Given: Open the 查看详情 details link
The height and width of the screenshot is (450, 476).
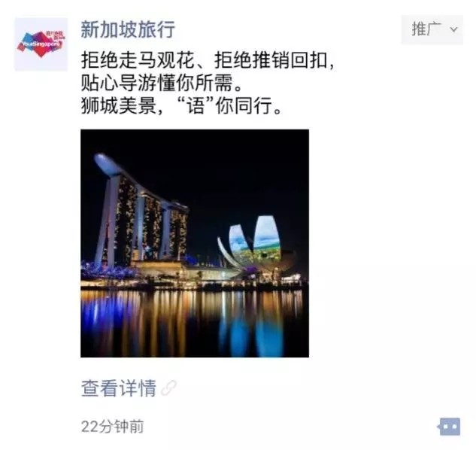Looking at the screenshot, I should (118, 388).
